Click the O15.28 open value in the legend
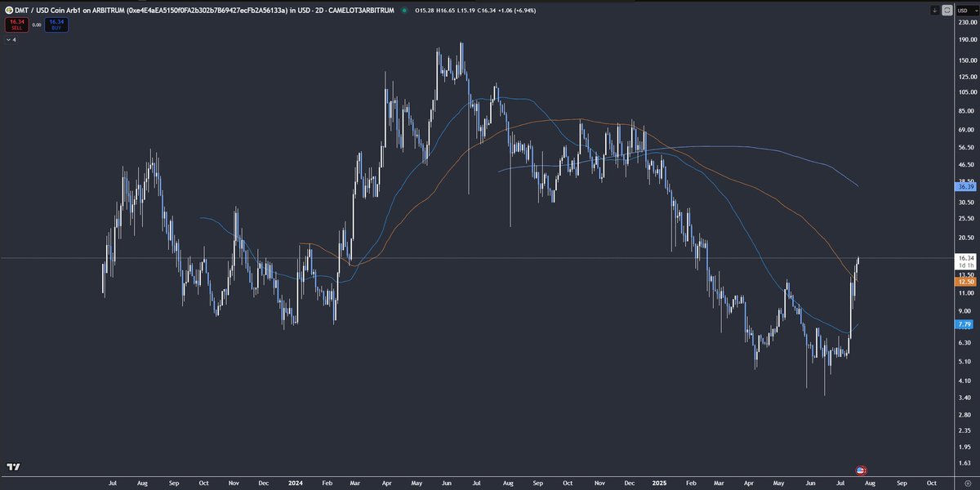The height and width of the screenshot is (490, 980). tap(425, 11)
